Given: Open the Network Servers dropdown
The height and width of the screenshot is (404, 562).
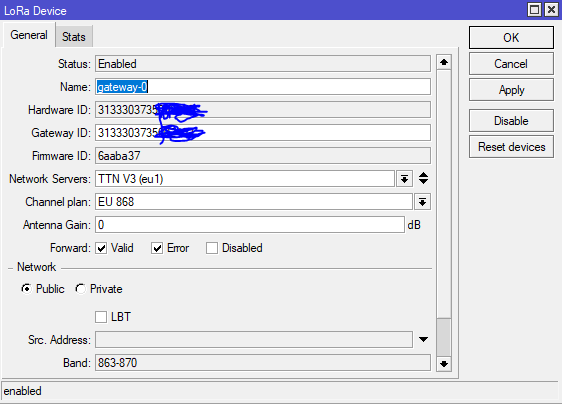Looking at the screenshot, I should coord(404,179).
